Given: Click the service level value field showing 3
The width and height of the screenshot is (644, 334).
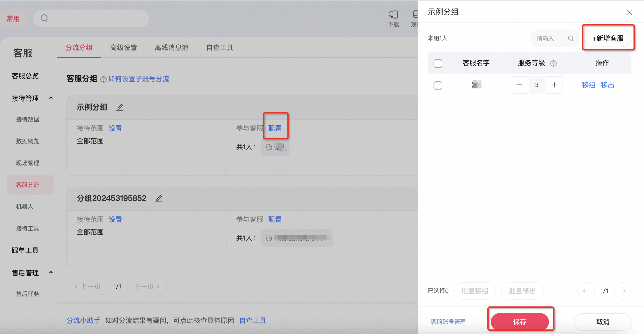Looking at the screenshot, I should (537, 85).
